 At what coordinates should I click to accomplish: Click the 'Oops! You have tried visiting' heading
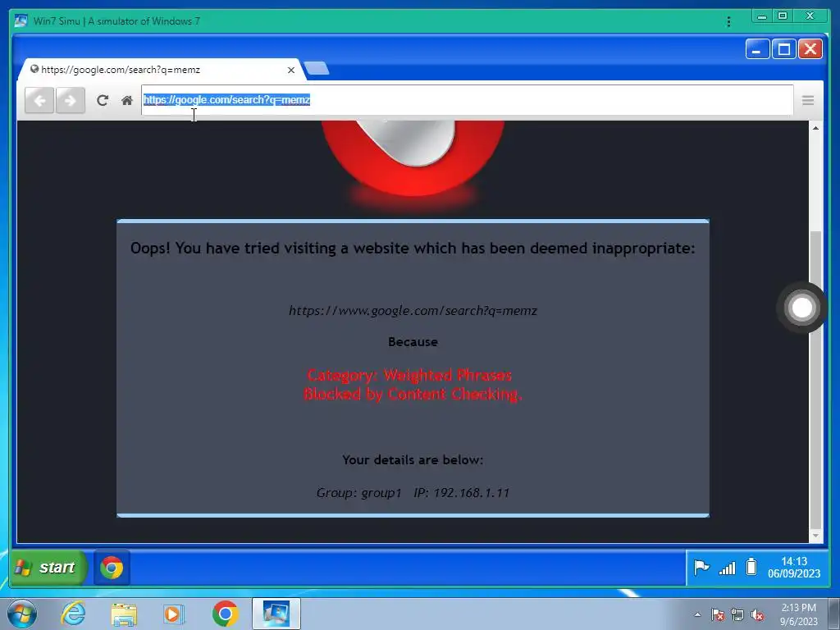click(x=413, y=249)
